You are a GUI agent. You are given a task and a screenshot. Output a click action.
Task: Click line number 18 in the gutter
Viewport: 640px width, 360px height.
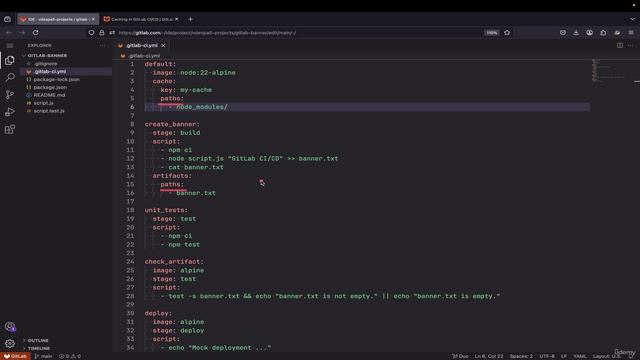(130, 210)
